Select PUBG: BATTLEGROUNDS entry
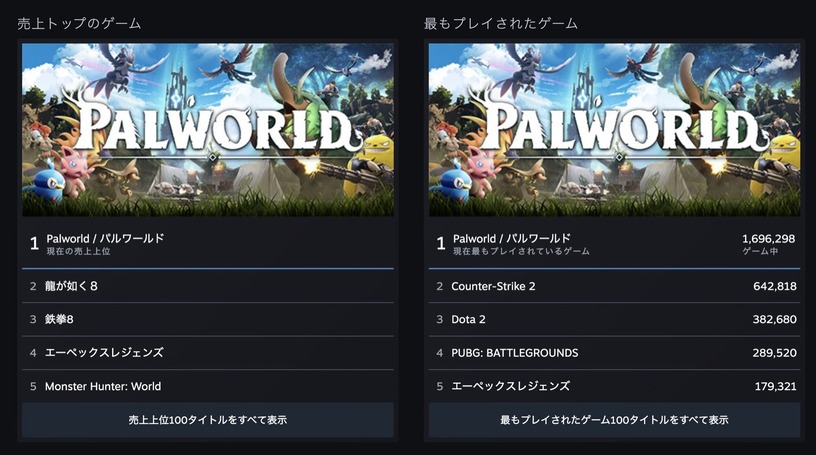This screenshot has height=455, width=816. (x=614, y=352)
